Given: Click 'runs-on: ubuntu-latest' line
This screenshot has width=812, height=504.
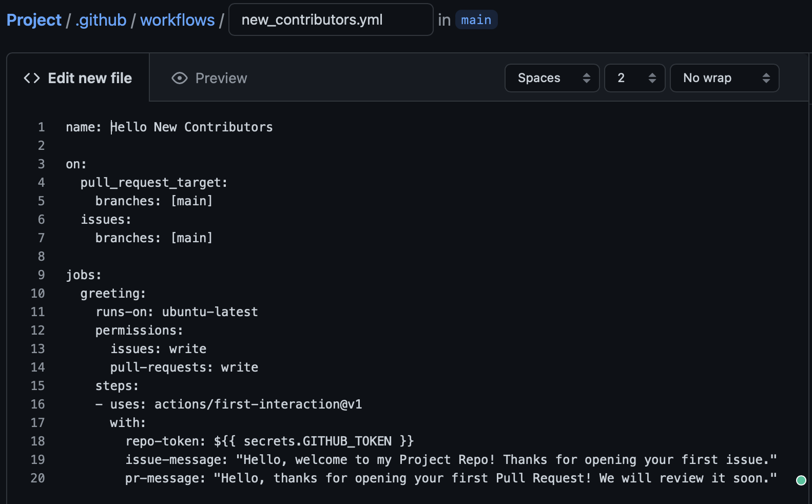Looking at the screenshot, I should click(x=177, y=312).
